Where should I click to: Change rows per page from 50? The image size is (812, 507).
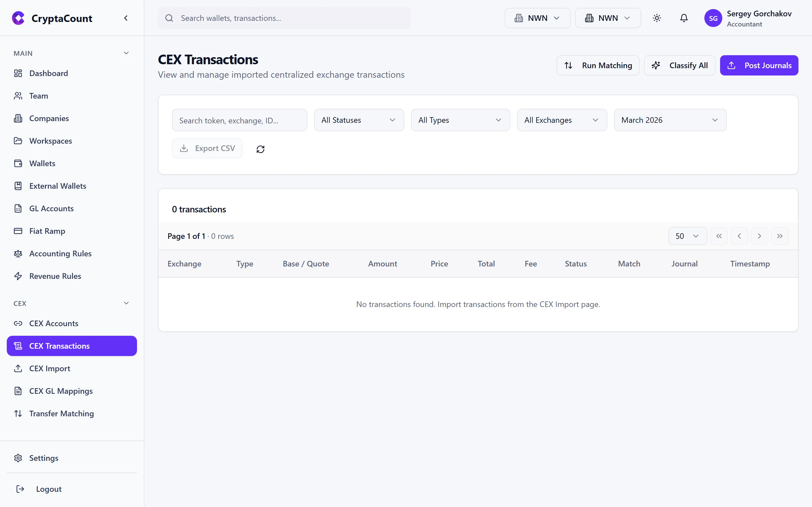[x=687, y=236]
